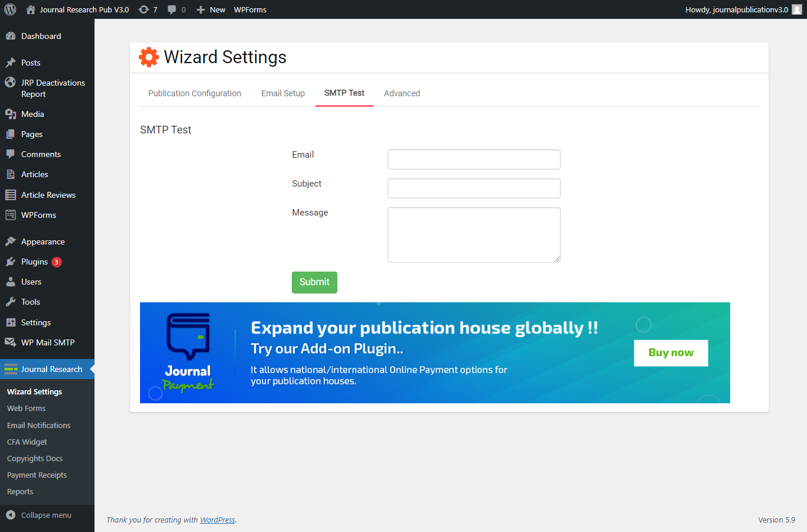
Task: Open the site home icon
Action: point(31,9)
